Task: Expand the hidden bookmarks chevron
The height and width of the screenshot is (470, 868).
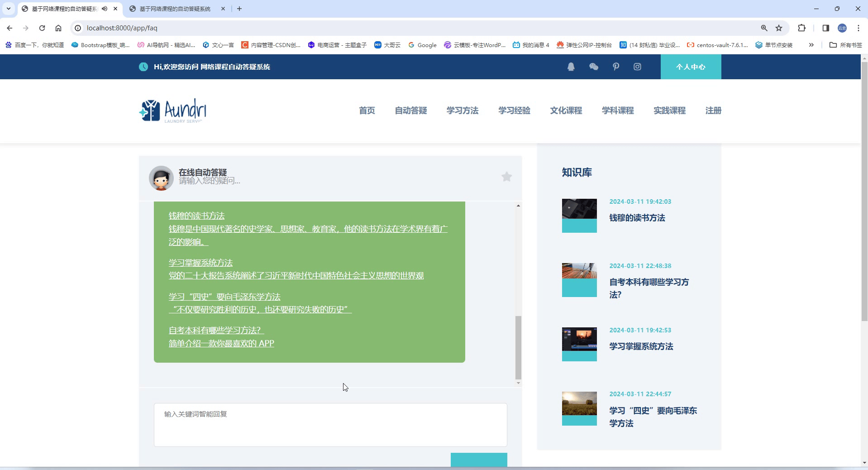Action: point(811,45)
